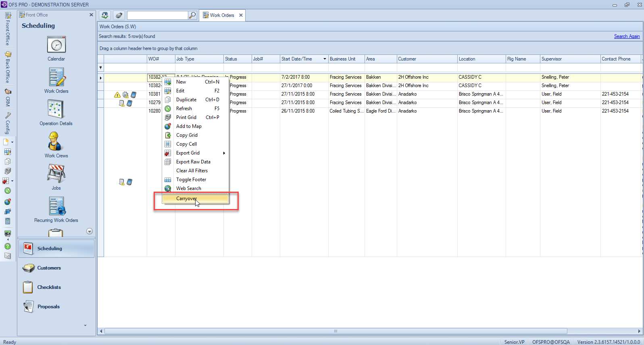Open the CRM vertical tab
Screen dimensions: 644x345
[8, 97]
